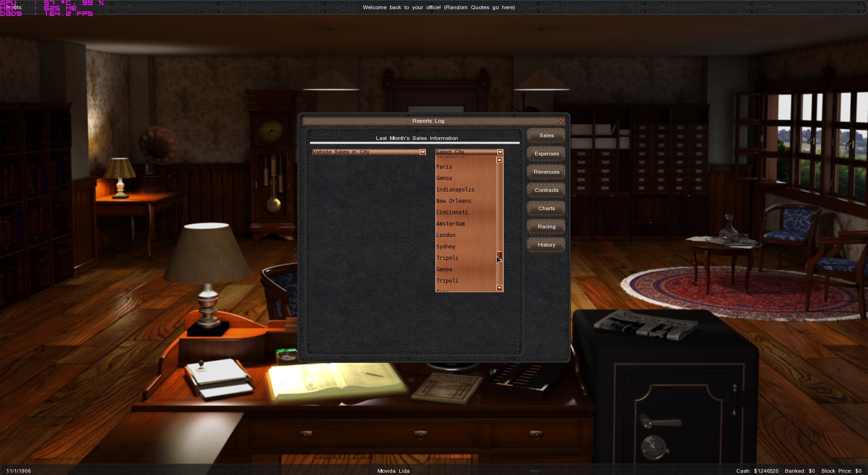Click the city list scrollbar thumb
Image resolution: width=868 pixels, height=475 pixels.
pyautogui.click(x=499, y=255)
